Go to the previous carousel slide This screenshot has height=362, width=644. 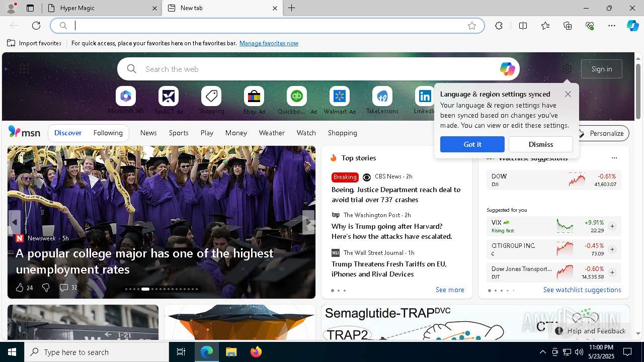point(15,222)
